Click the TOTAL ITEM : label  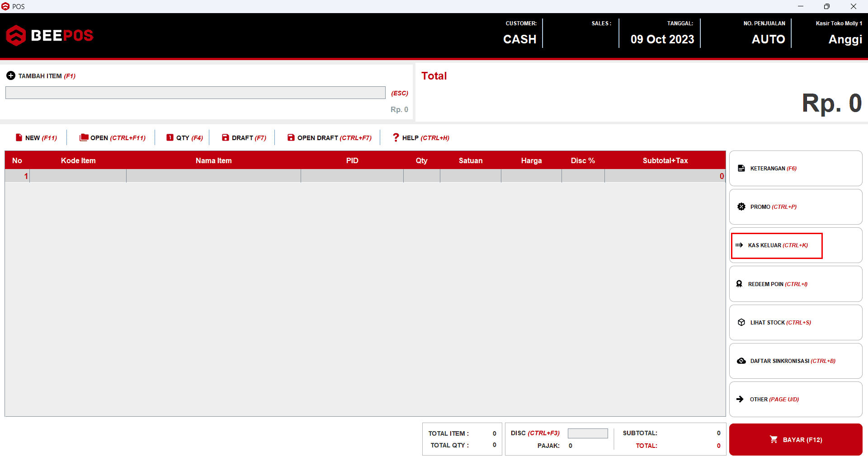448,433
